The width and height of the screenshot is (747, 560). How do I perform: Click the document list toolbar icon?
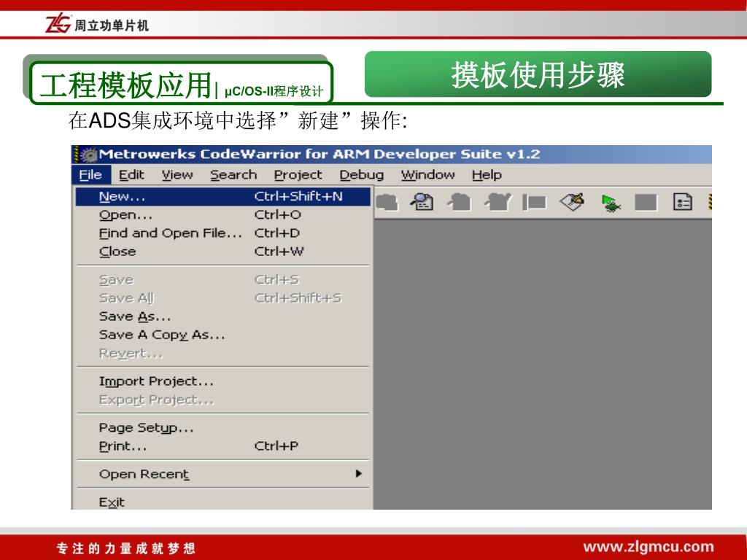click(x=682, y=202)
